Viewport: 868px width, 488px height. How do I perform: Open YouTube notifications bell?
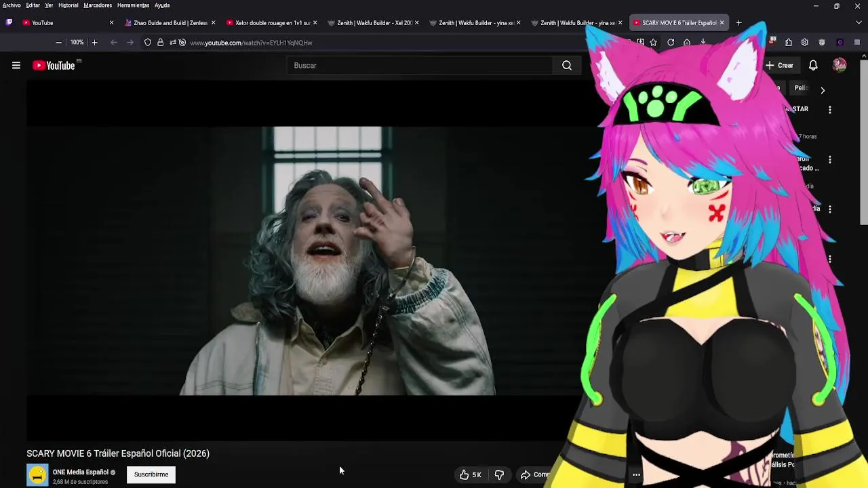click(x=813, y=66)
